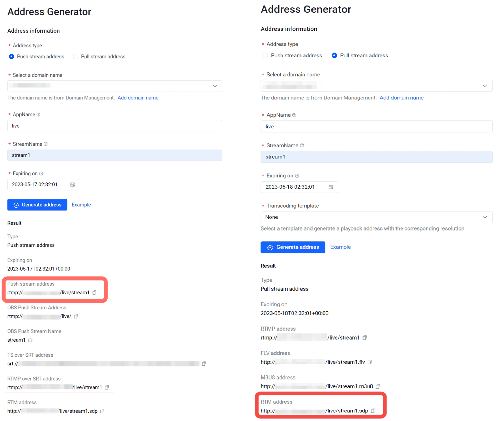Open the Example link in right panel
Image resolution: width=504 pixels, height=421 pixels.
point(340,247)
